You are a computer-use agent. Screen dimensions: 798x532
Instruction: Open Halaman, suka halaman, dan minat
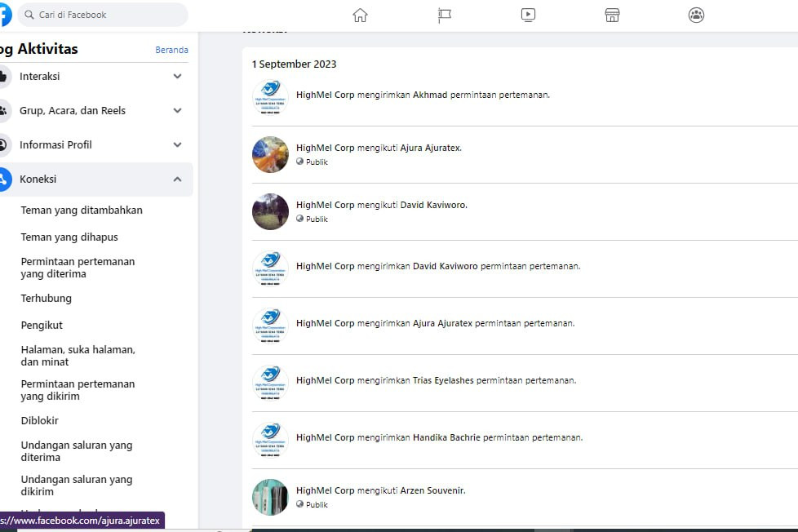78,356
